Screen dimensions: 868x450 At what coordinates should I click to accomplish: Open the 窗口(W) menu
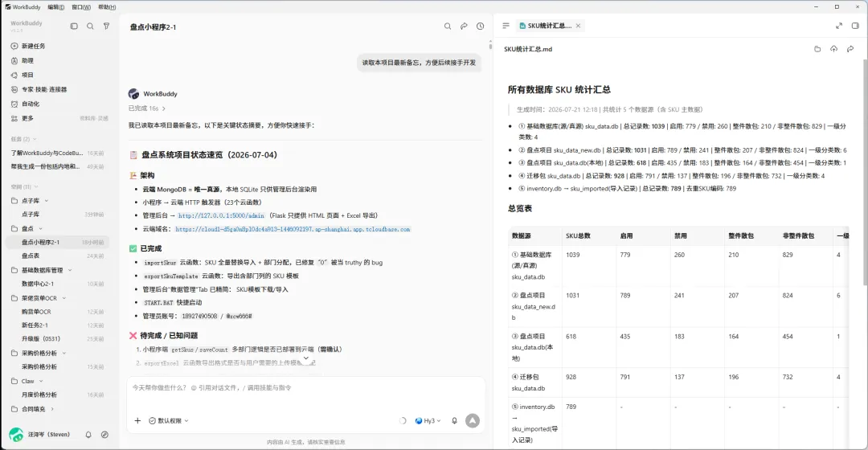[81, 7]
